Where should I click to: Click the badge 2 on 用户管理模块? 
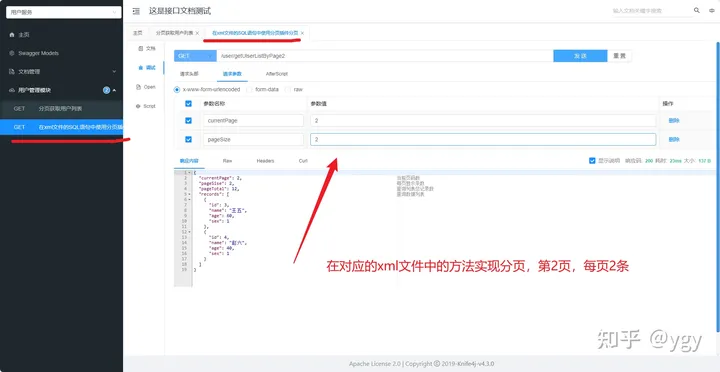pyautogui.click(x=107, y=90)
